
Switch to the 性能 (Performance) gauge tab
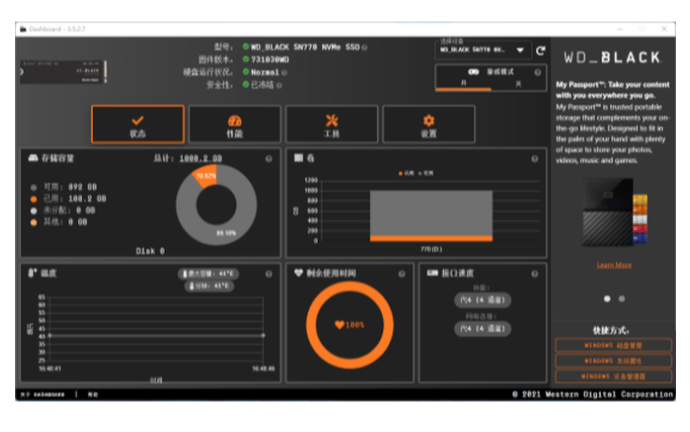click(x=235, y=124)
